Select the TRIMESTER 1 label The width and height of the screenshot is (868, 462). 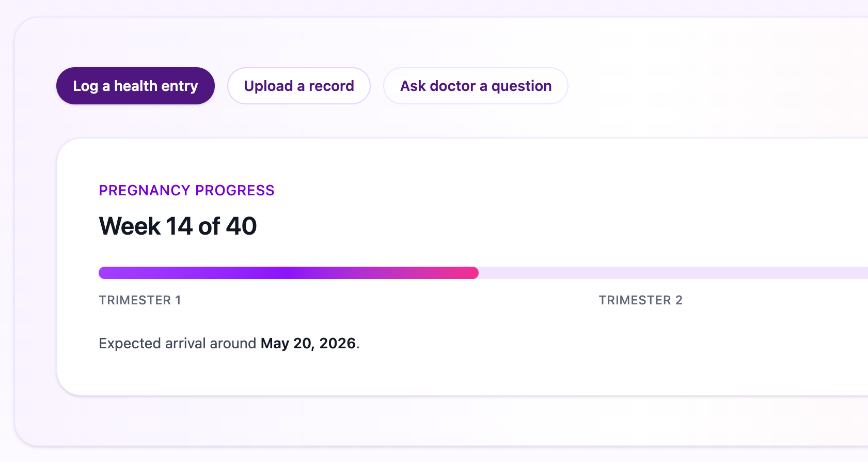[139, 300]
